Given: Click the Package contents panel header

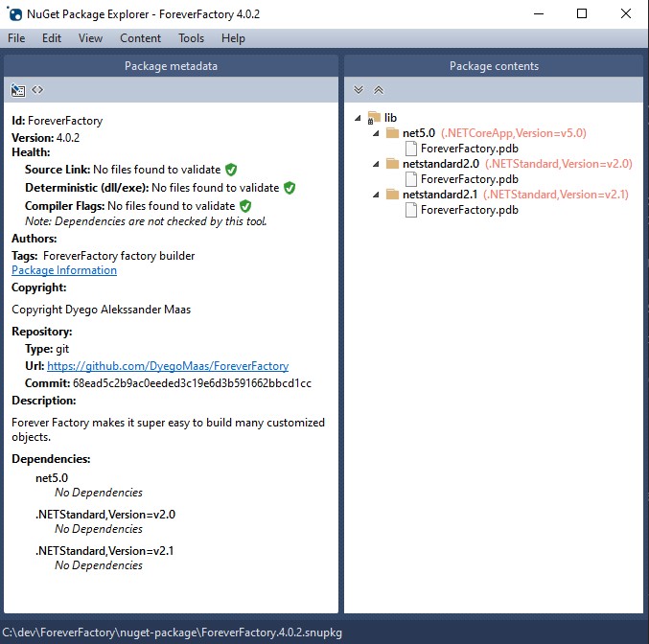Looking at the screenshot, I should point(494,66).
